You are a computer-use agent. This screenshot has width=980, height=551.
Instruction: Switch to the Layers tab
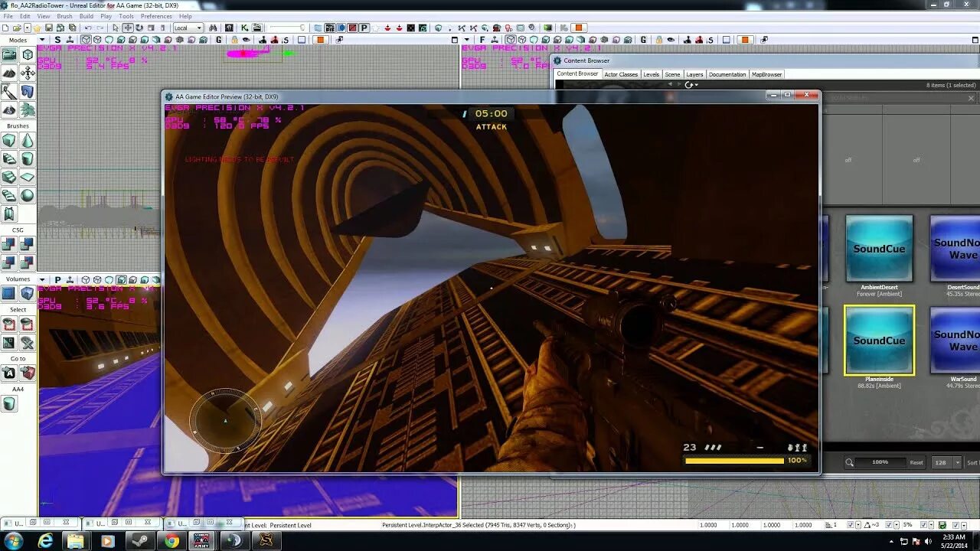pyautogui.click(x=694, y=74)
